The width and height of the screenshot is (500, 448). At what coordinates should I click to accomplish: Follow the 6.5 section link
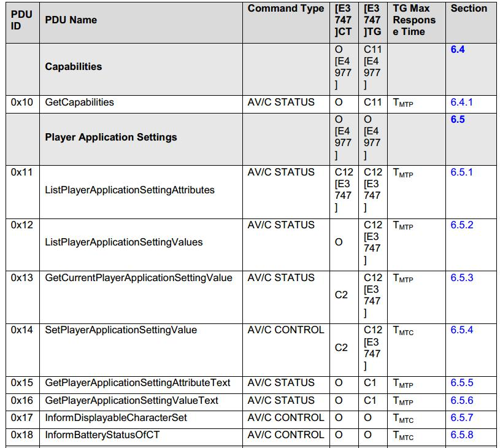pyautogui.click(x=457, y=119)
